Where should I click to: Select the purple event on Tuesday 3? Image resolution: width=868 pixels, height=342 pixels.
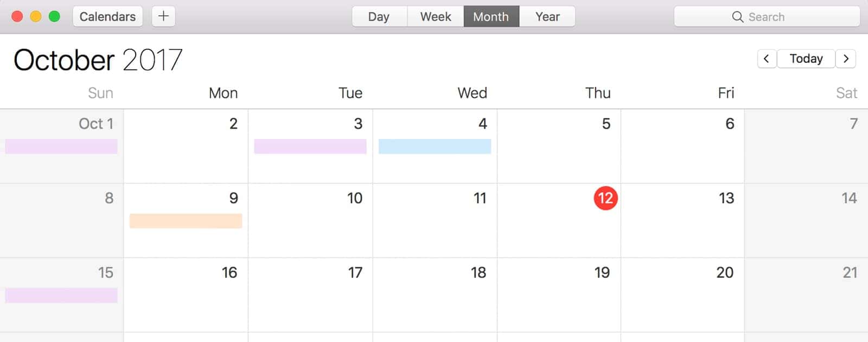click(x=310, y=147)
